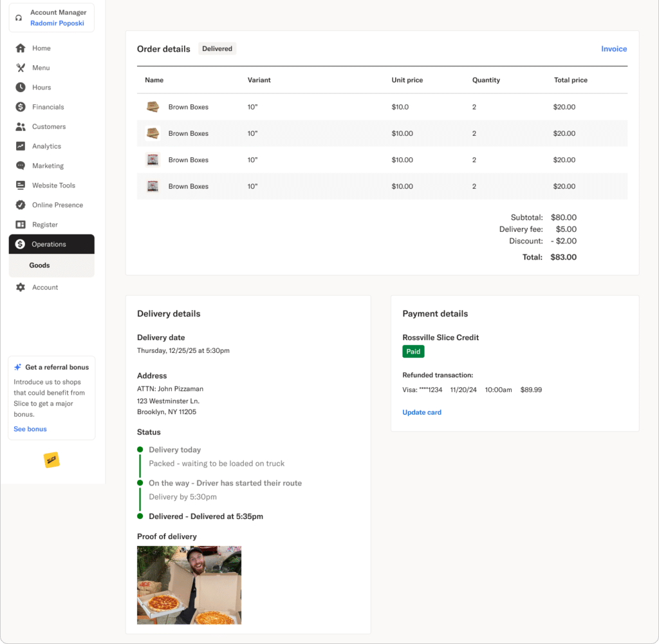Open Account settings label

45,287
